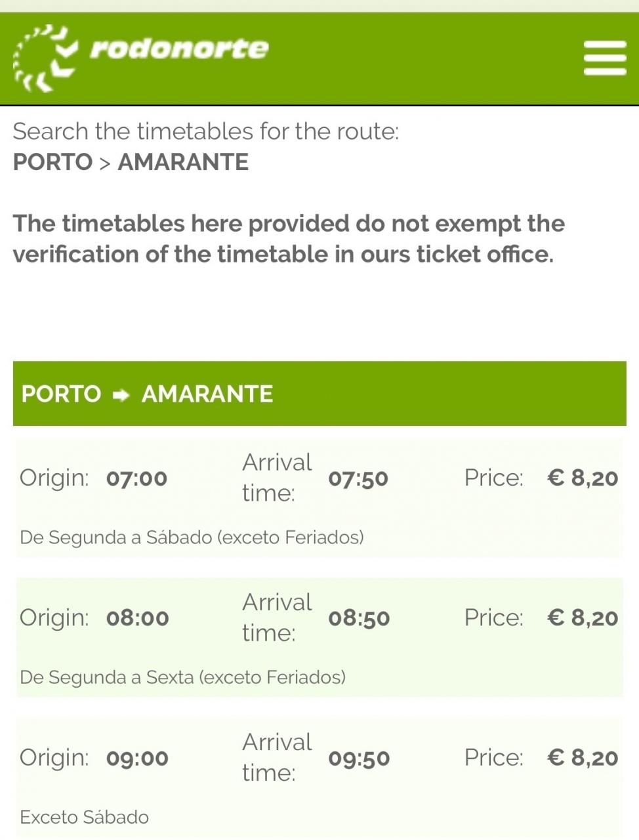Click the 09:50 arrival time
The width and height of the screenshot is (639, 840).
359,758
